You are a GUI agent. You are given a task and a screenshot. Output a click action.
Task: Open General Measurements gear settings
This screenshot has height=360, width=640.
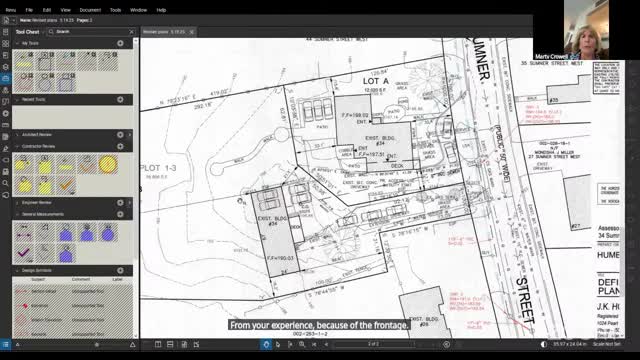[120, 214]
